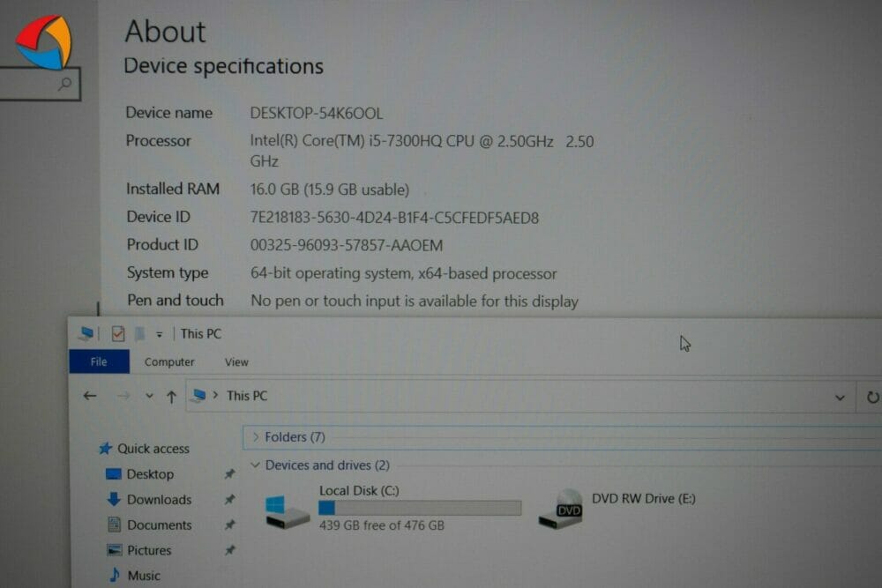
Task: Click the 64-bit operating system value
Action: click(403, 273)
